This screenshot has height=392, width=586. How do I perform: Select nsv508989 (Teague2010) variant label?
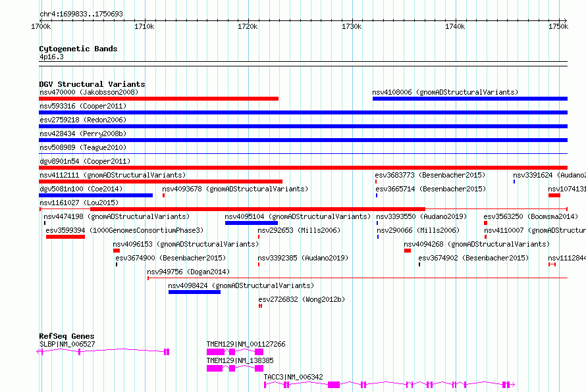pyautogui.click(x=83, y=147)
